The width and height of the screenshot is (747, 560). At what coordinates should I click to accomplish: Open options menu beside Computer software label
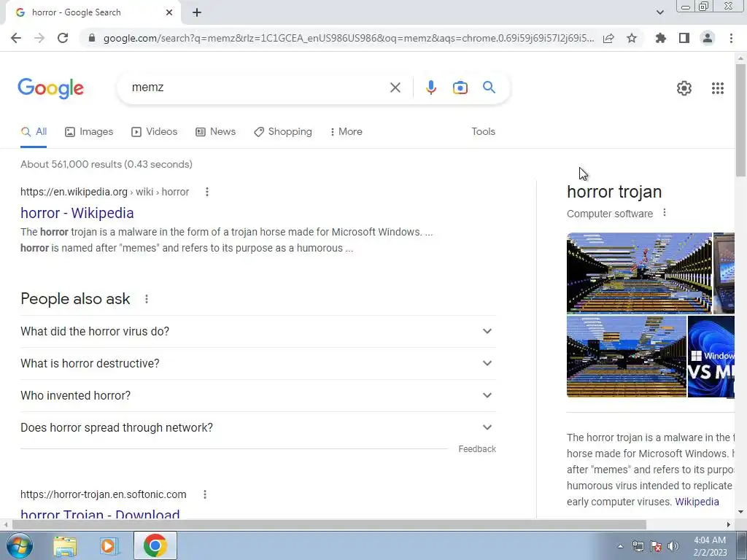[x=665, y=213]
